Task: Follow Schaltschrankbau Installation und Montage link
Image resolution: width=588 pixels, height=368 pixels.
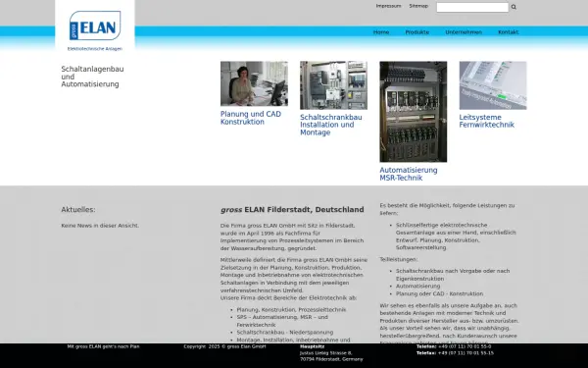Action: pos(331,125)
